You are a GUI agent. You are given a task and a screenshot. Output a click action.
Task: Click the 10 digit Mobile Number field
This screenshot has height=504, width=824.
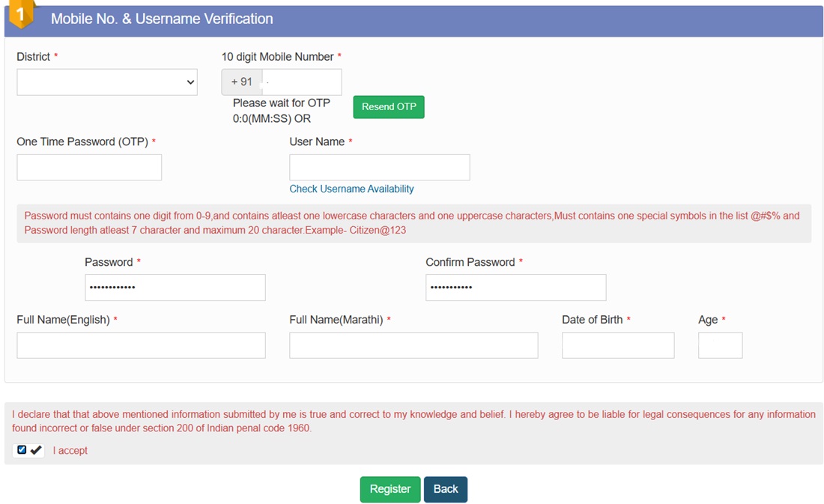tap(302, 82)
